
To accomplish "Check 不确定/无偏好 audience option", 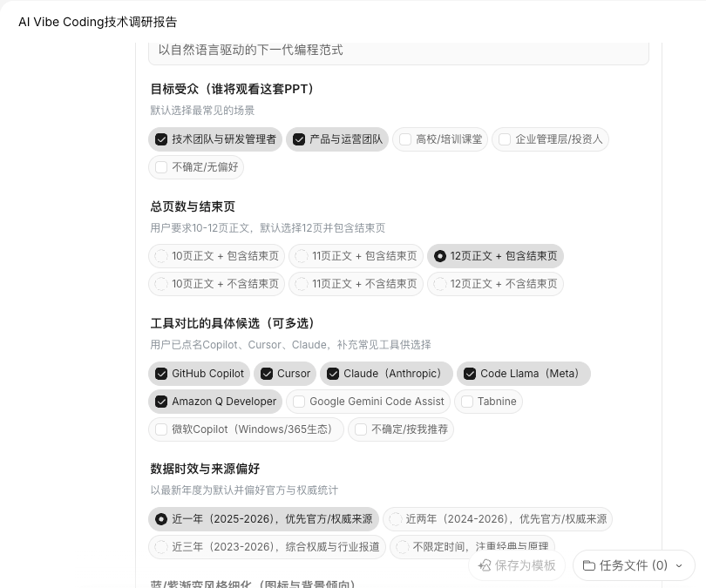I will [196, 167].
